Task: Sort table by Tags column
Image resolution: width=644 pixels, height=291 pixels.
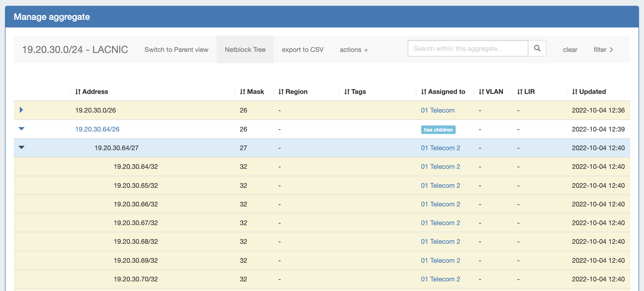Action: click(x=355, y=92)
